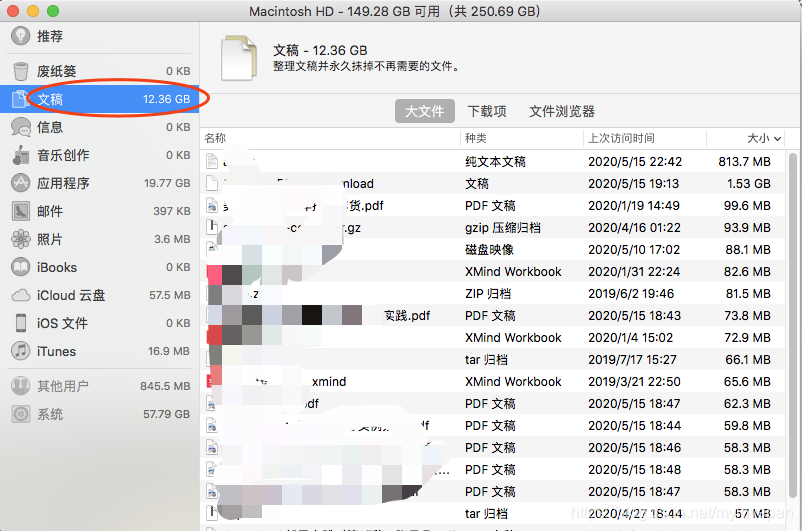Select the iTunes sidebar label

pyautogui.click(x=56, y=351)
